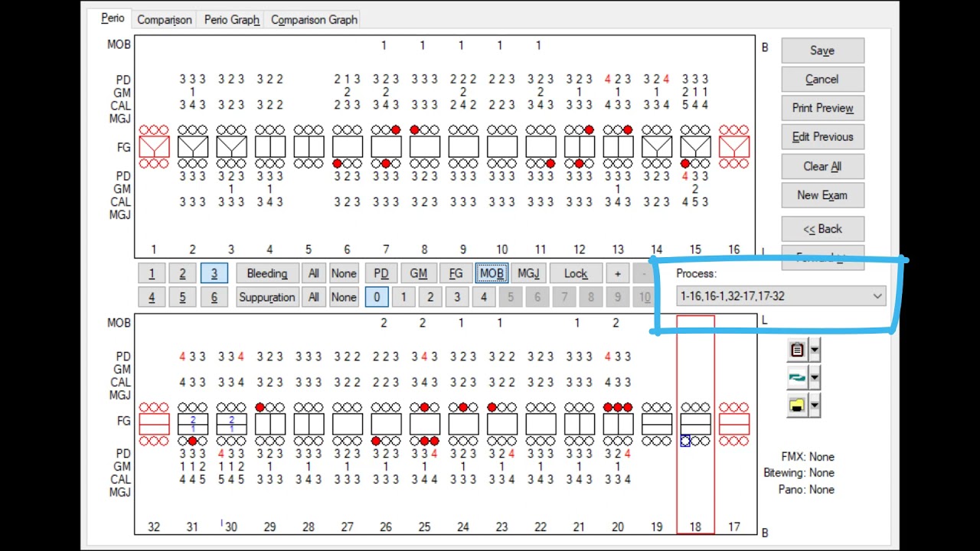The width and height of the screenshot is (980, 551).
Task: Click the << Back button
Action: coord(822,229)
